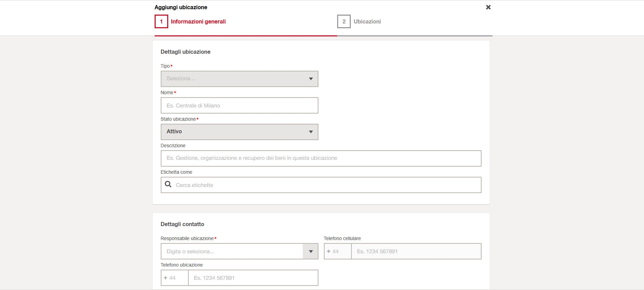Image resolution: width=644 pixels, height=290 pixels.
Task: Click the Telefono cellulare number field
Action: pyautogui.click(x=416, y=252)
